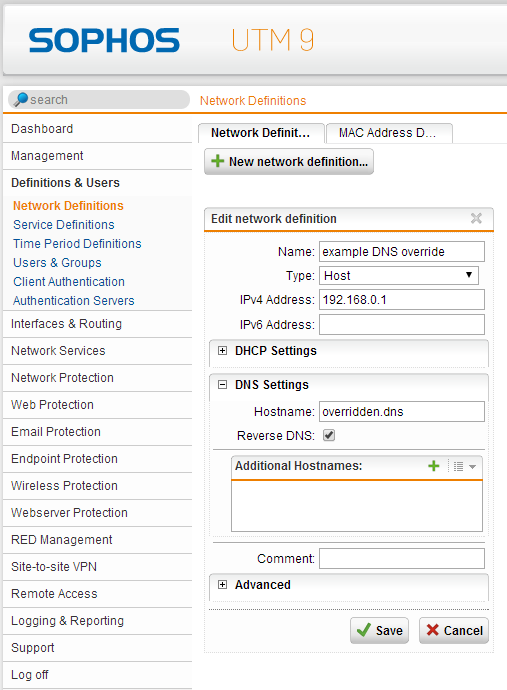507x690 pixels.
Task: Click the green plus beside Additional Hostnames
Action: pyautogui.click(x=434, y=466)
